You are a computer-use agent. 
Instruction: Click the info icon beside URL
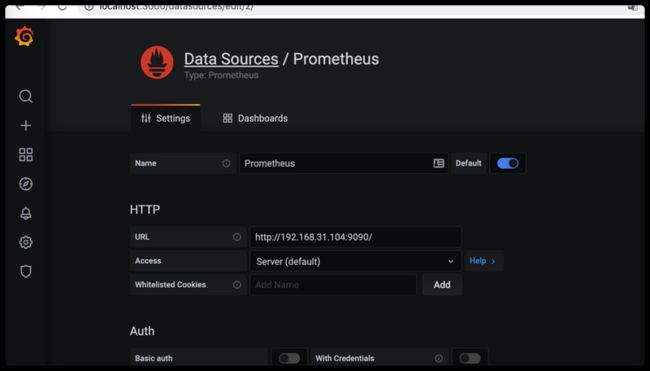pos(237,237)
